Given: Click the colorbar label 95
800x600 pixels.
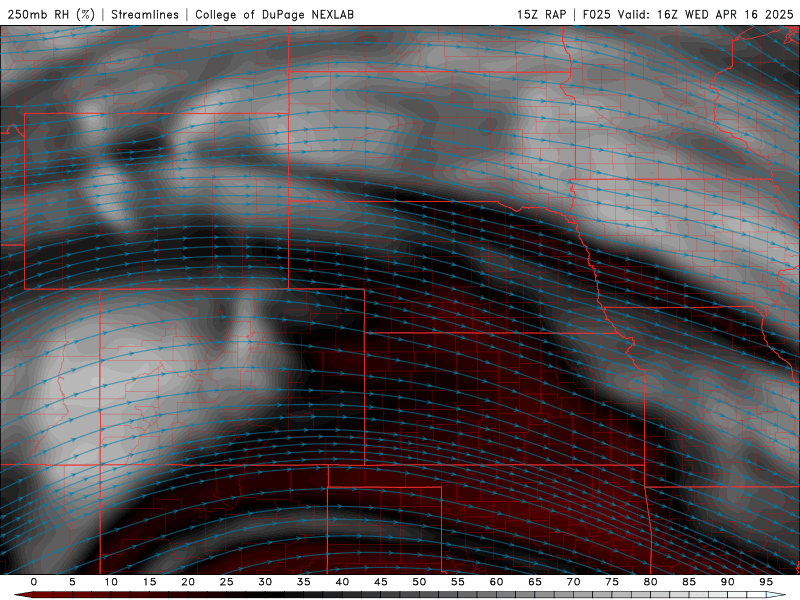Looking at the screenshot, I should point(766,582).
